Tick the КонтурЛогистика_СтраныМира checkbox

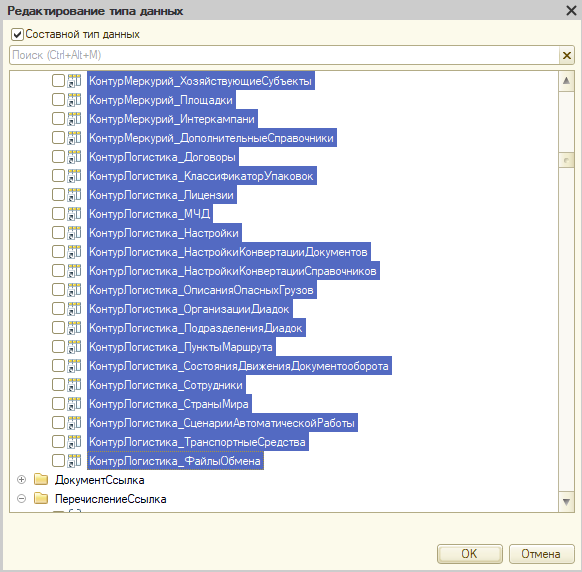click(x=58, y=403)
